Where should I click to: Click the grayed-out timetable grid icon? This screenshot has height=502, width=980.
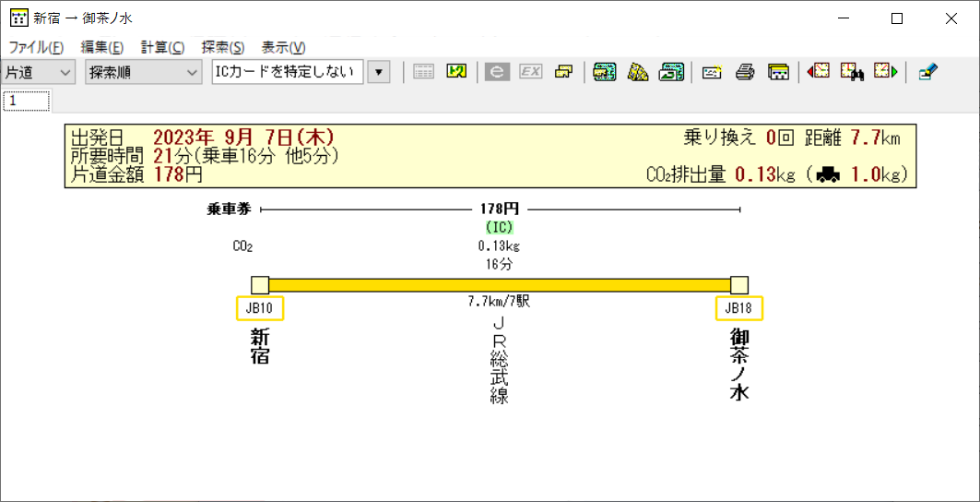point(424,72)
